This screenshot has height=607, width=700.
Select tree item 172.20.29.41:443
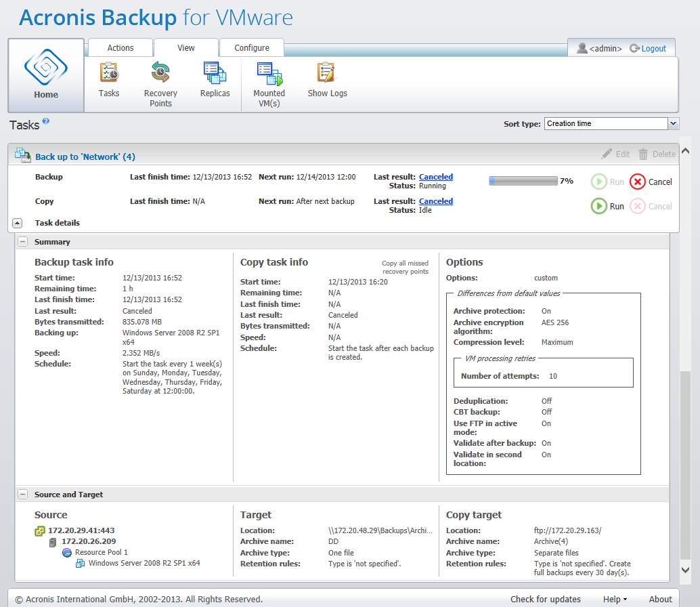[x=81, y=530]
